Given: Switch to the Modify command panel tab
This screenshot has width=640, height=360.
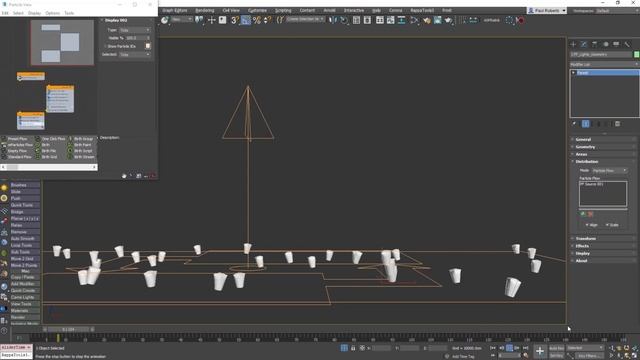Looking at the screenshot, I should (x=584, y=44).
